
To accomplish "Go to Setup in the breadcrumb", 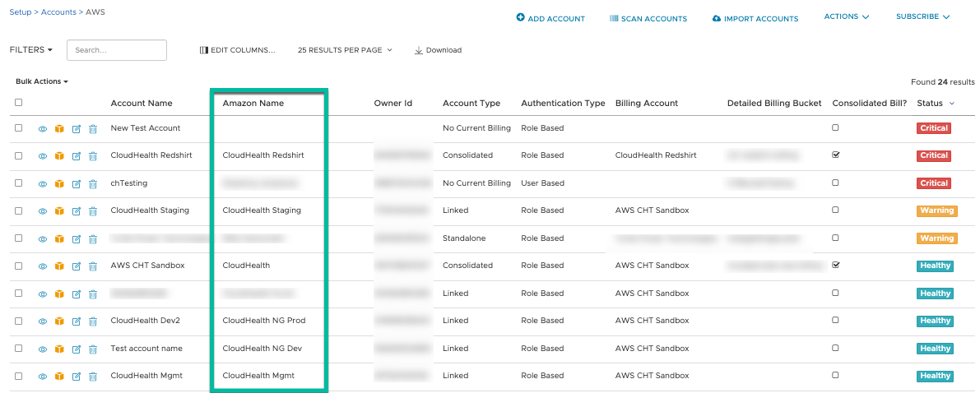I will click(21, 12).
